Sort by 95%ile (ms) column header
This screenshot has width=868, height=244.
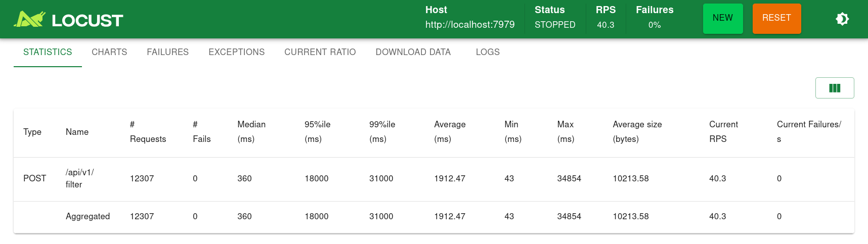(317, 131)
